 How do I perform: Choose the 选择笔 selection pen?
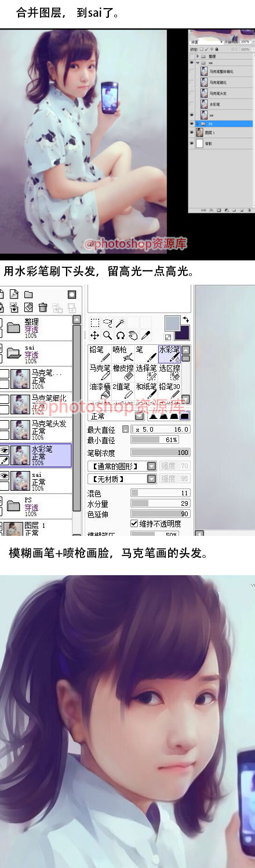click(x=146, y=372)
